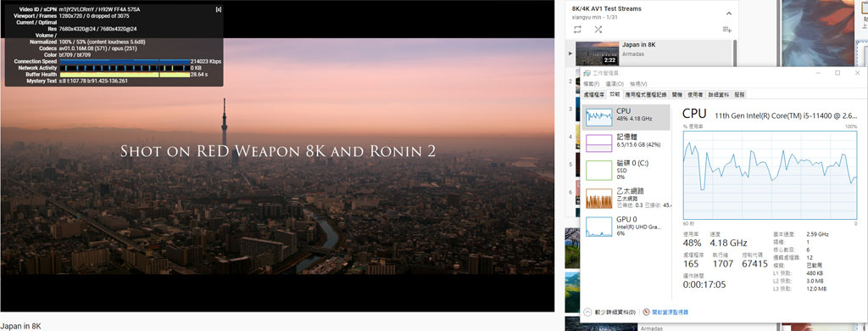This screenshot has width=868, height=331.
Task: Select the 磁碟 0 (C:) disk entry
Action: pyautogui.click(x=626, y=170)
